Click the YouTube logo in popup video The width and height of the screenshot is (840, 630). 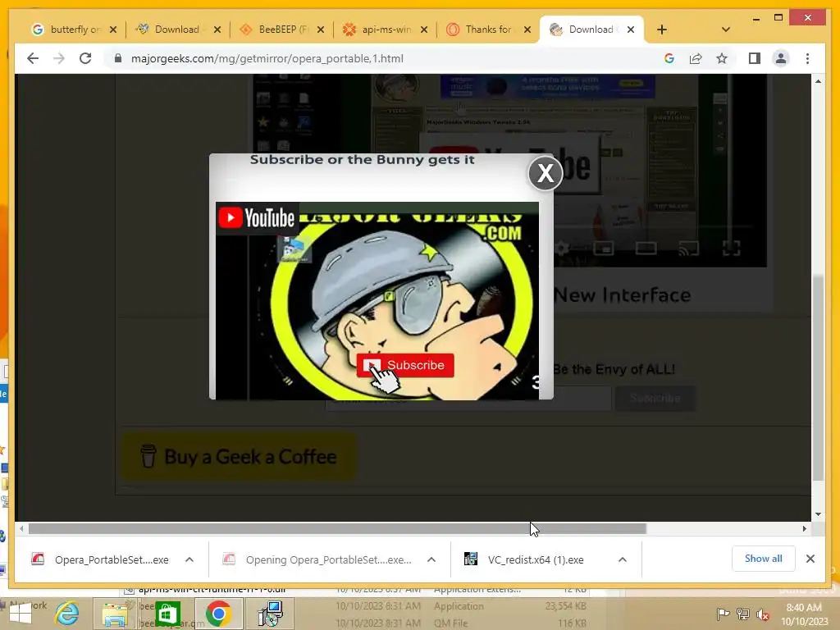coord(257,218)
